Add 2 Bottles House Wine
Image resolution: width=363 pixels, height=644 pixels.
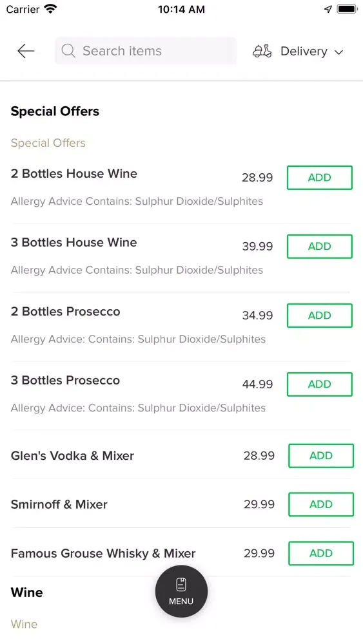click(x=319, y=178)
